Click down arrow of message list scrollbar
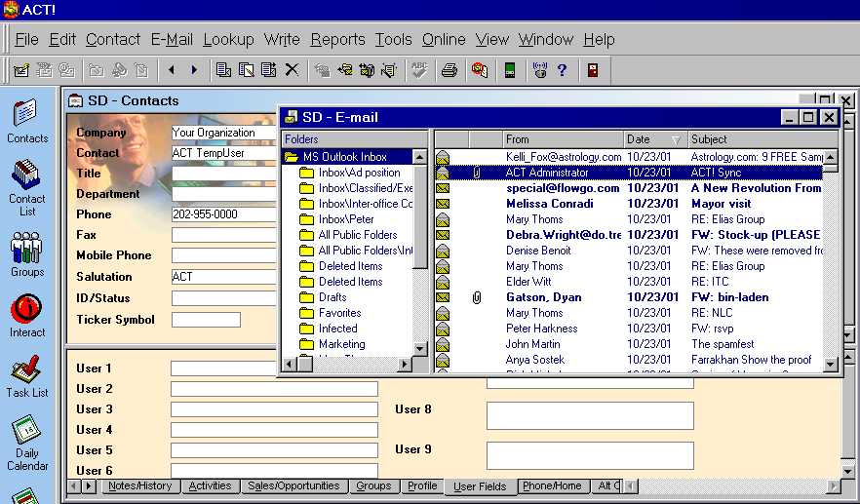This screenshot has height=504, width=860. coord(831,363)
